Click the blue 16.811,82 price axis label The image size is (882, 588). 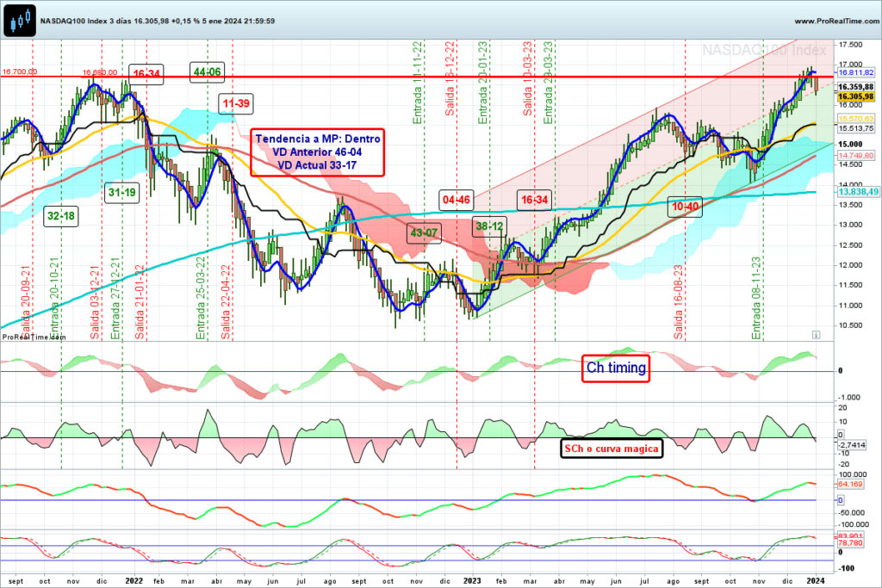[856, 72]
